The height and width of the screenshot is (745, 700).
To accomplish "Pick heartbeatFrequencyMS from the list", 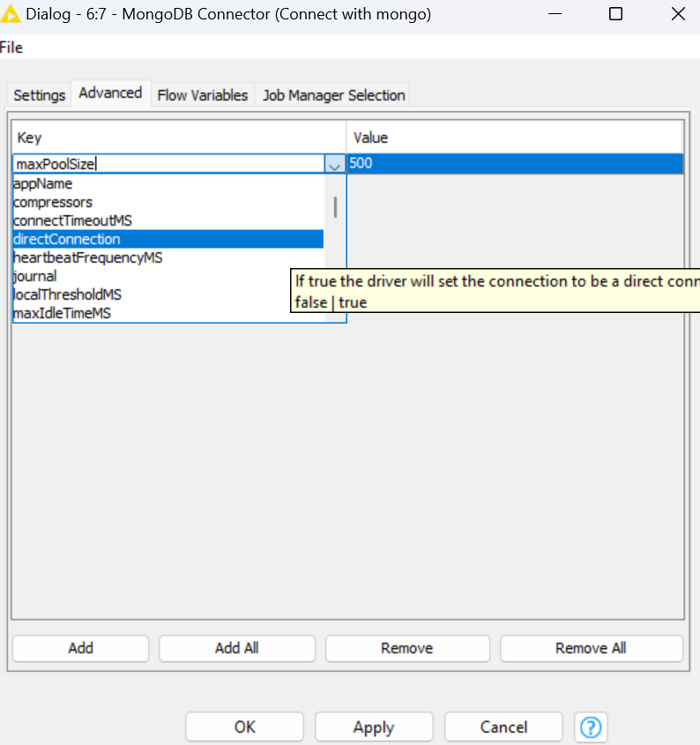I will click(168, 257).
